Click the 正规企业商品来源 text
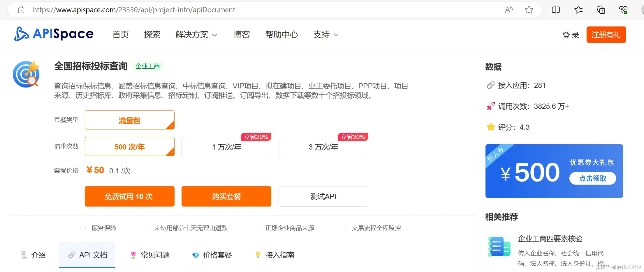 (x=290, y=228)
